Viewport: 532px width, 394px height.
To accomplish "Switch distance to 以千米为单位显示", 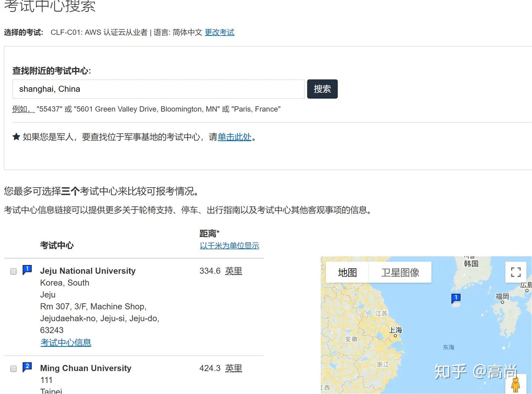I will [229, 246].
